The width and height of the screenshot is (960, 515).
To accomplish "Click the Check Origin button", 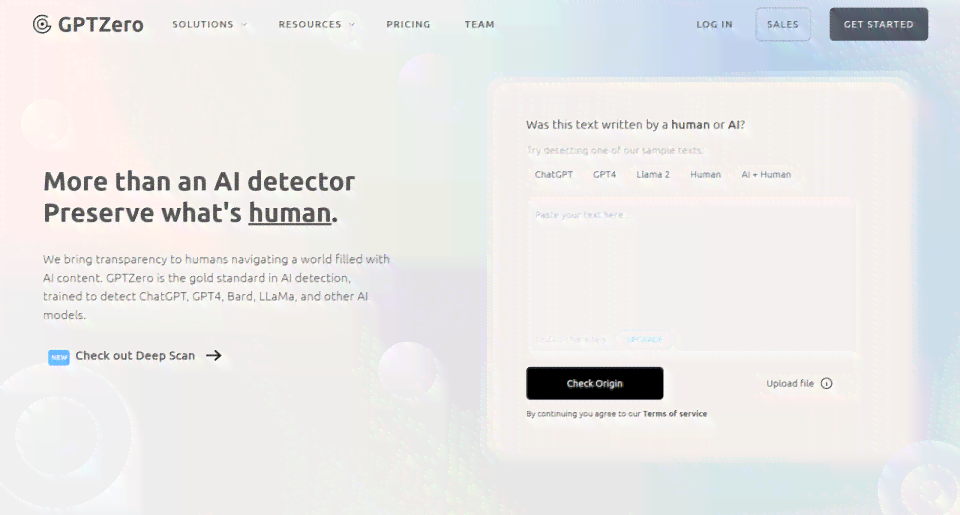I will (x=594, y=383).
